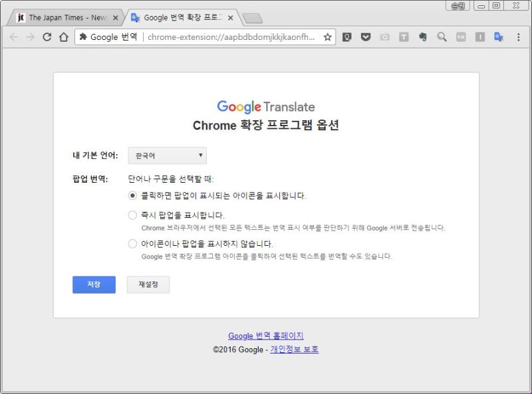The height and width of the screenshot is (394, 532).
Task: Click the Google 번역 확장 프로그램 아이콘을 클릭하여 note
Action: [x=267, y=256]
